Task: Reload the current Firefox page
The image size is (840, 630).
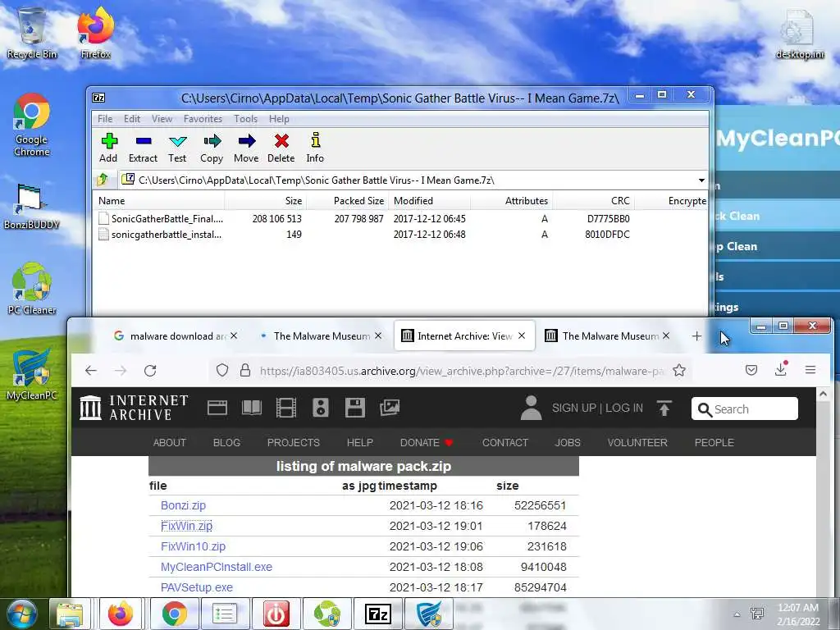Action: pyautogui.click(x=151, y=370)
